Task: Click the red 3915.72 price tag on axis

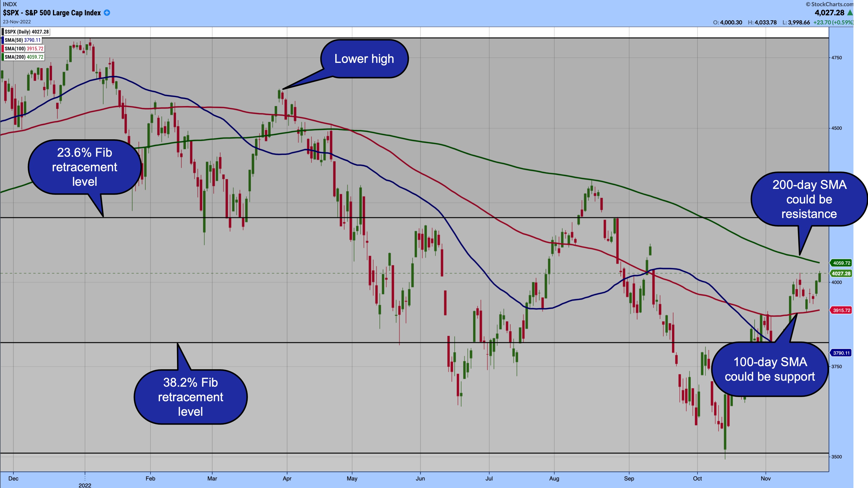Action: point(841,310)
